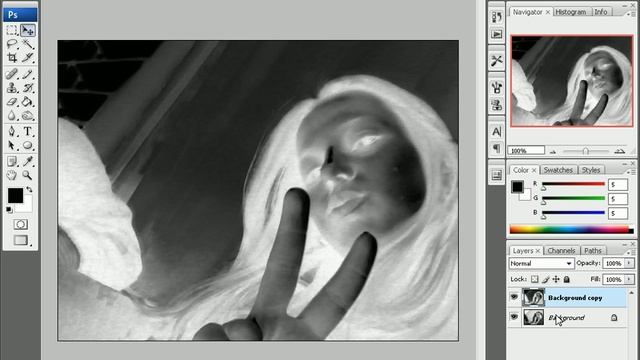
Task: Open the History panel from dock
Action: pyautogui.click(x=496, y=17)
